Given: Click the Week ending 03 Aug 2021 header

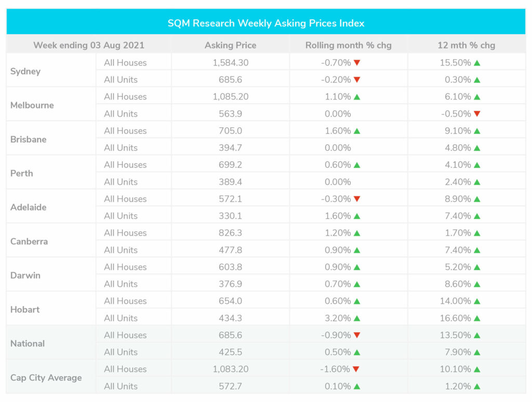Looking at the screenshot, I should [89, 45].
